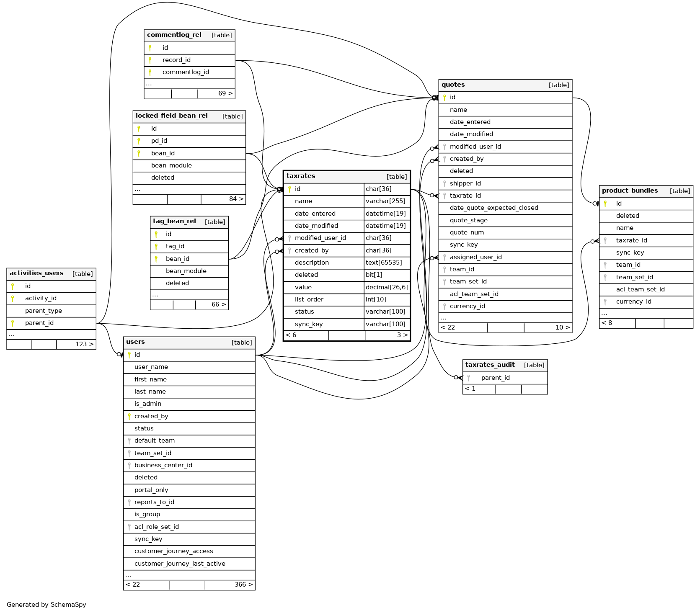The width and height of the screenshot is (700, 613).
Task: Click the yellow key icon beside locked_field_bean_rel pd_id
Action: click(x=139, y=141)
